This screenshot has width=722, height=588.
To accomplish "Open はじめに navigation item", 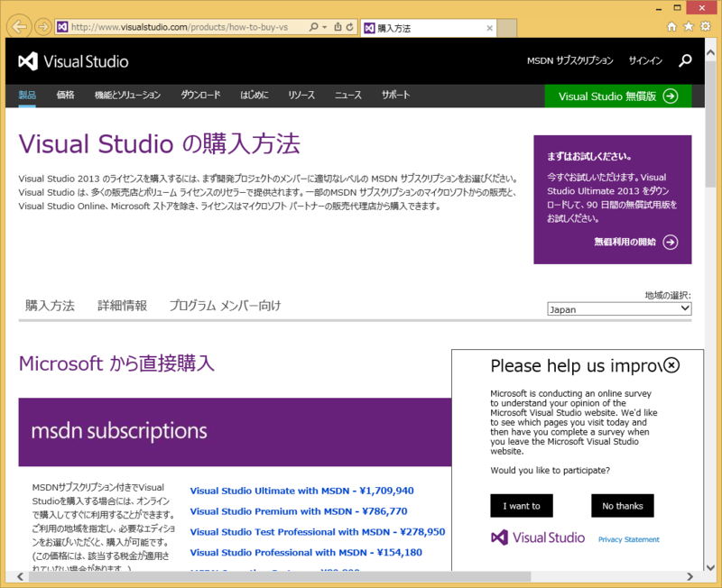I will coord(255,95).
